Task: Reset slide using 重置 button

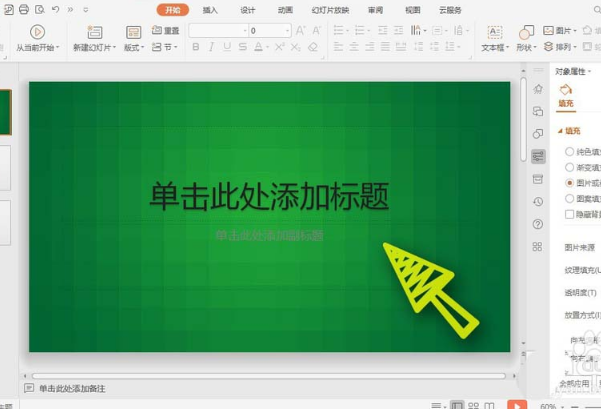Action: coord(166,30)
